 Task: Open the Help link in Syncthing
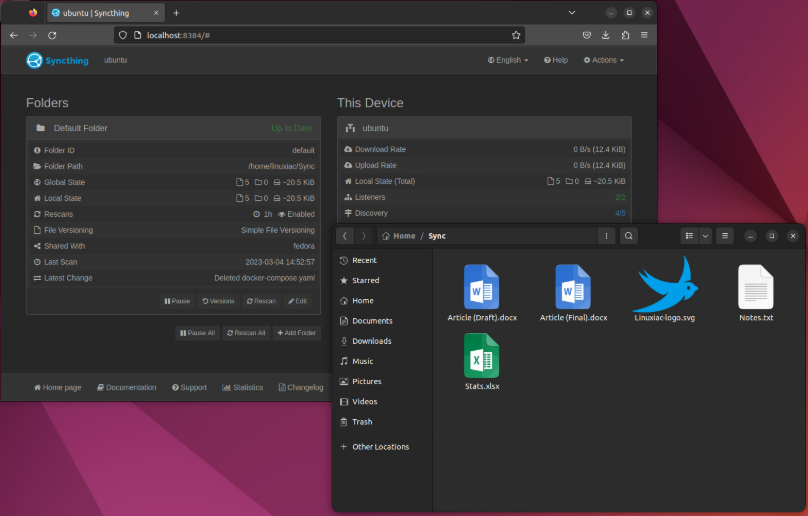[x=556, y=60]
